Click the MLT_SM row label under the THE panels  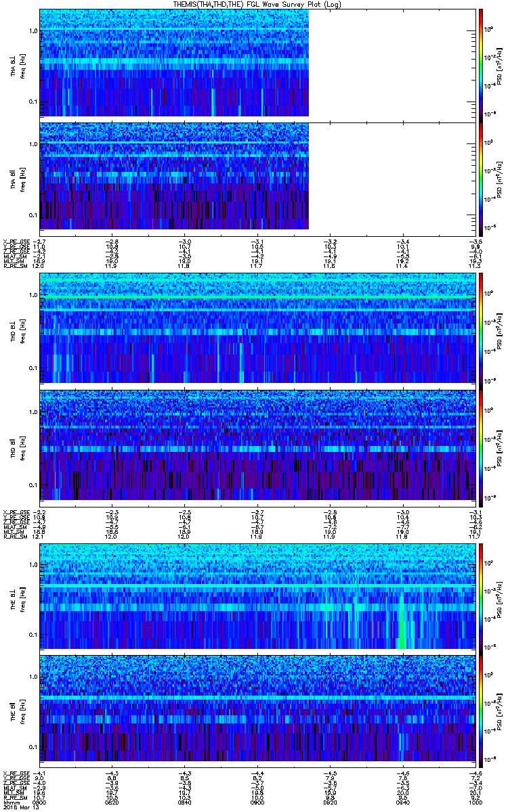[13, 793]
